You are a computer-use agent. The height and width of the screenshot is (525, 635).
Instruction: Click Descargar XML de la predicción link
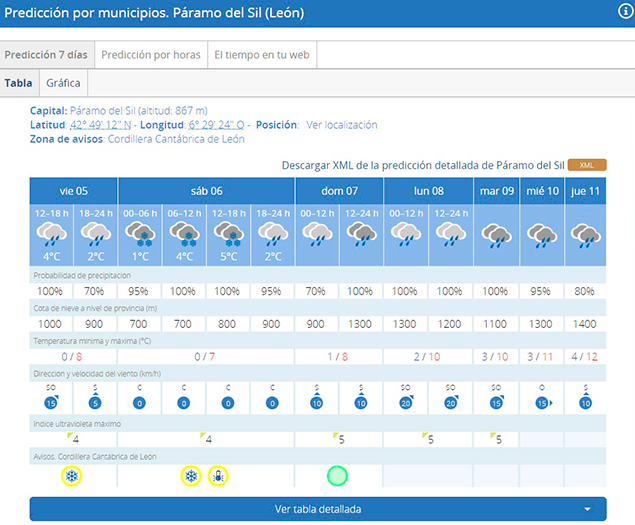[x=423, y=165]
